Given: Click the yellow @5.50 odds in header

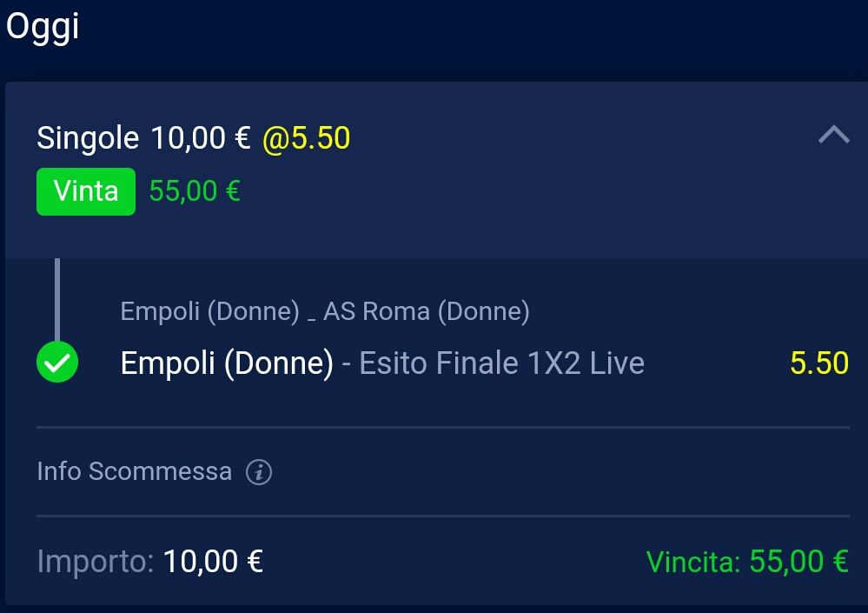Looking at the screenshot, I should 306,138.
